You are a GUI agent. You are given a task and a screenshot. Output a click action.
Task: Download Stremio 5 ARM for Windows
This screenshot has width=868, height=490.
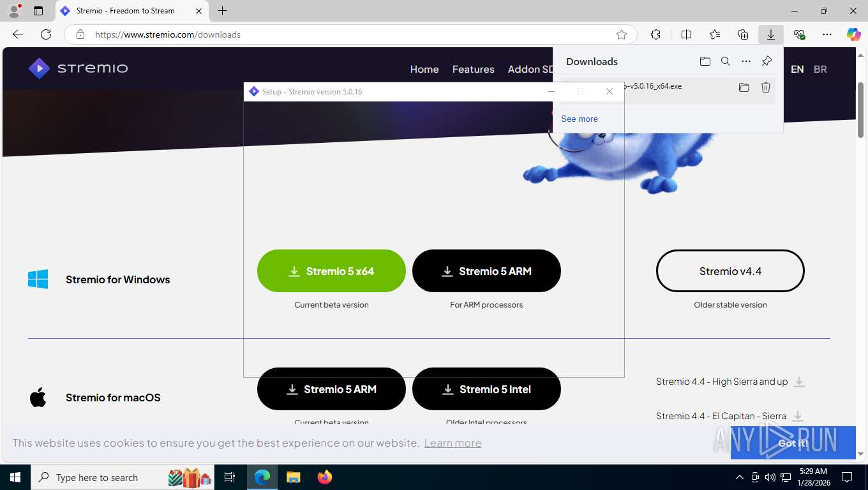(486, 271)
